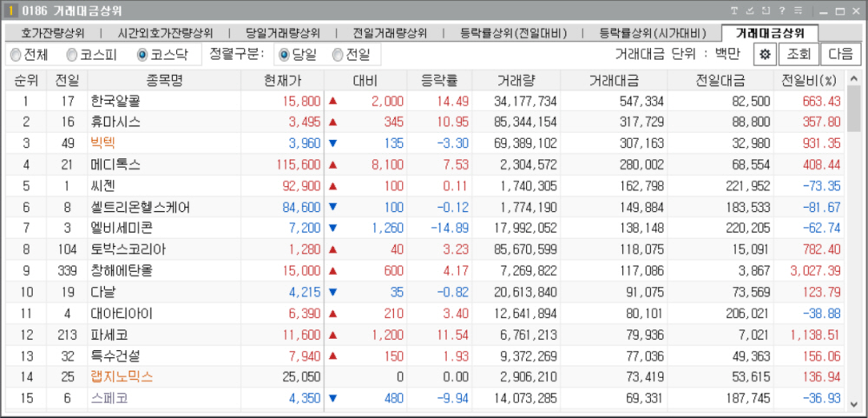Sort by 전일 radio option
868x418 pixels.
(338, 55)
